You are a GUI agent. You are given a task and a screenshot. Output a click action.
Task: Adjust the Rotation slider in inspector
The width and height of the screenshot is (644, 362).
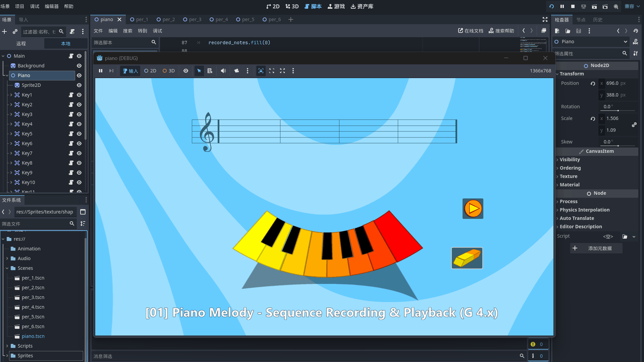pos(618,110)
